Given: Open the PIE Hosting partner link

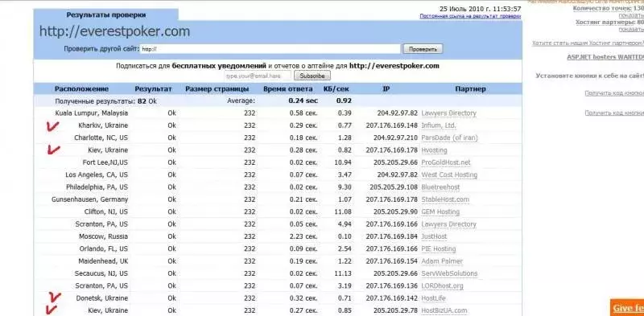Looking at the screenshot, I should click(439, 248).
